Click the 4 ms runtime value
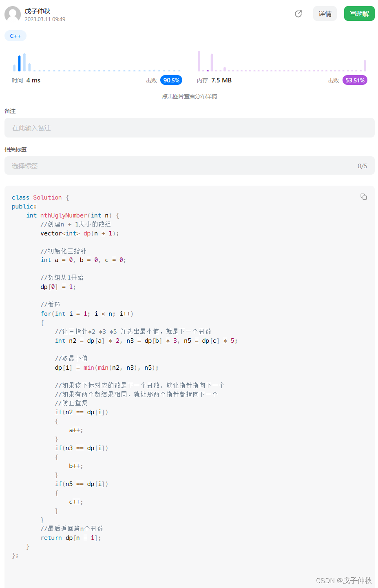Viewport: 378px width, 588px height. click(x=33, y=80)
